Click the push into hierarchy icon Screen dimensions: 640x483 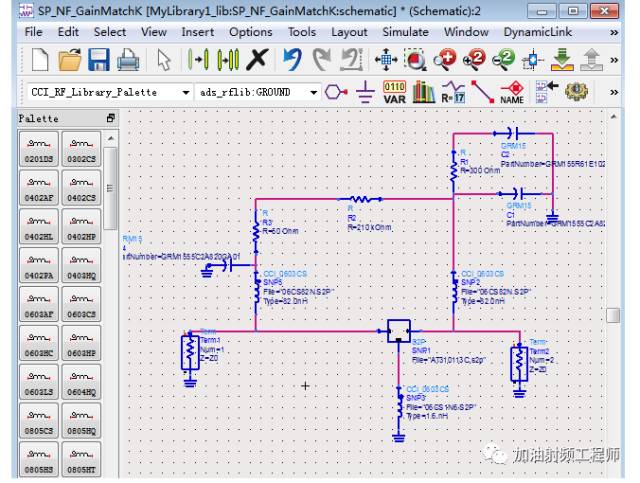click(x=562, y=60)
